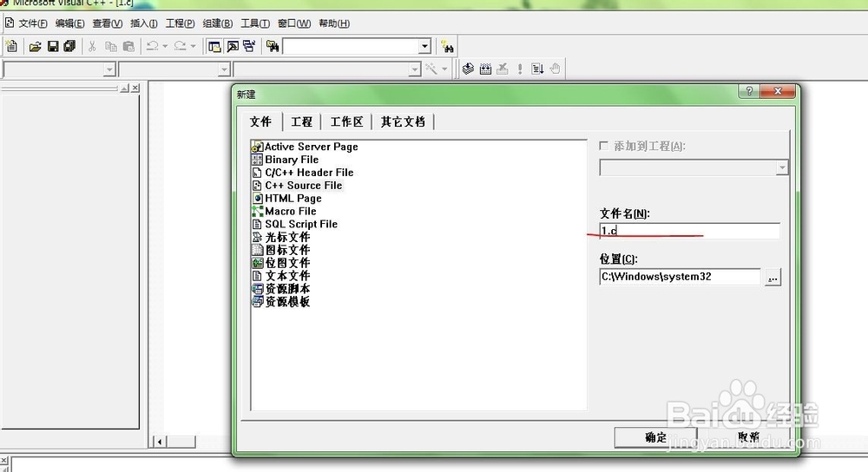This screenshot has height=472, width=868.
Task: Open the 窗口 menu
Action: point(294,23)
